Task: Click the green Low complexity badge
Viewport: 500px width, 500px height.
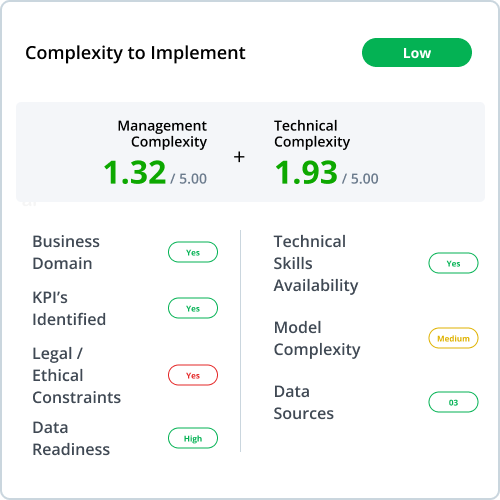Action: click(x=417, y=53)
